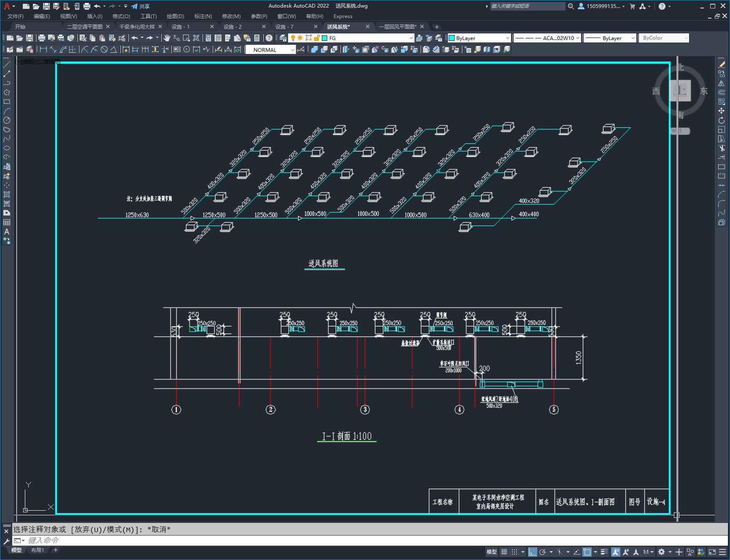Image resolution: width=730 pixels, height=560 pixels.
Task: Toggle object snap tracking in the status bar
Action: (576, 552)
